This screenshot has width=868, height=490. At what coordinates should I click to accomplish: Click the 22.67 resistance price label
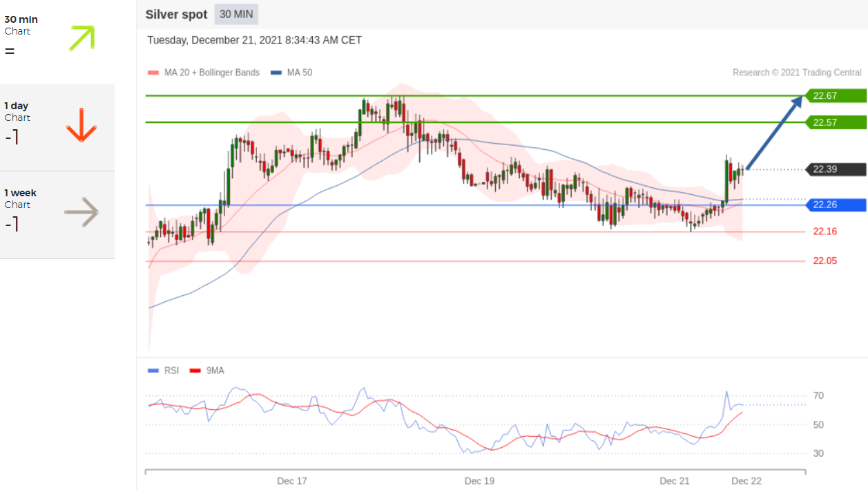tap(835, 96)
